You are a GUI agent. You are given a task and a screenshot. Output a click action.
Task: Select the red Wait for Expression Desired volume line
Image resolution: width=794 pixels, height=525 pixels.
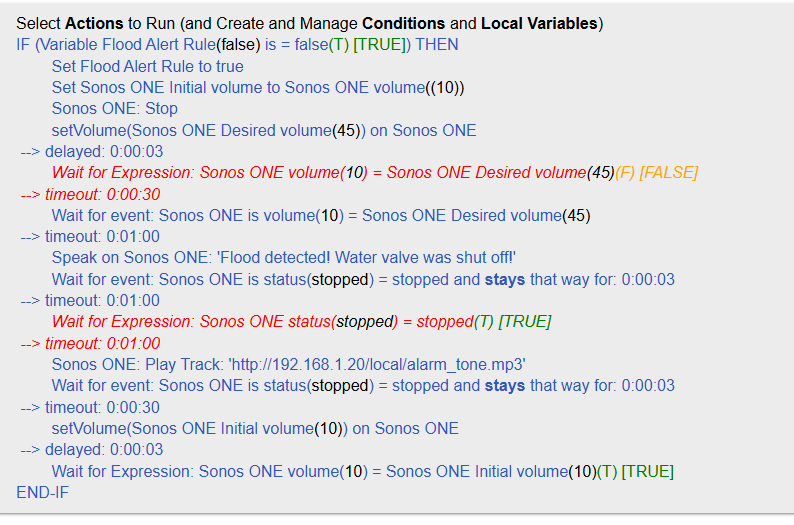(330, 172)
